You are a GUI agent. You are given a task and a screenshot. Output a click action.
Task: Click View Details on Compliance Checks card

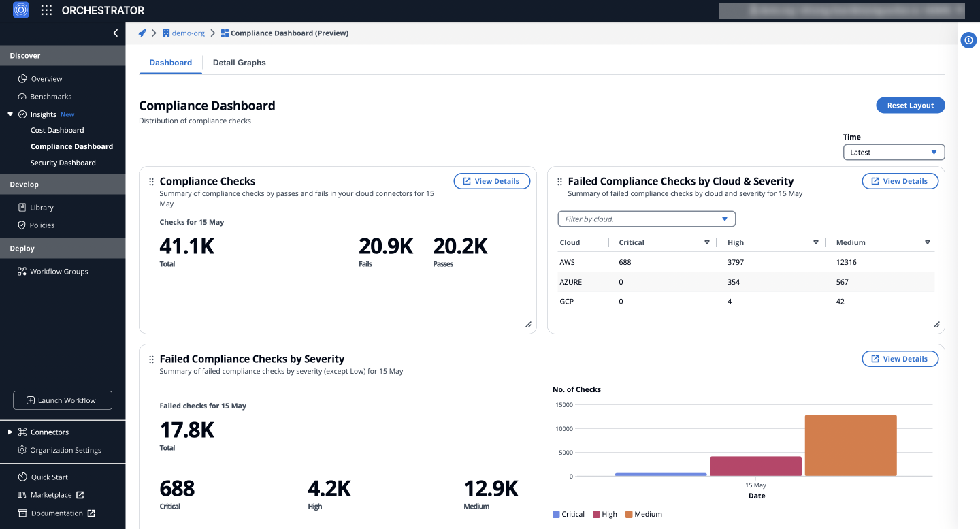tap(491, 180)
